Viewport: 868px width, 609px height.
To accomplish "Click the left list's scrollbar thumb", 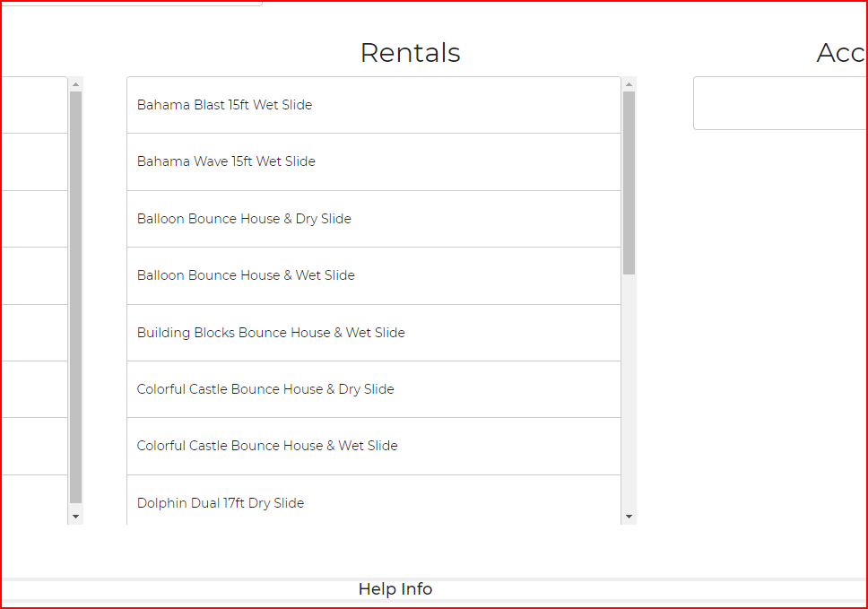I will (x=75, y=296).
